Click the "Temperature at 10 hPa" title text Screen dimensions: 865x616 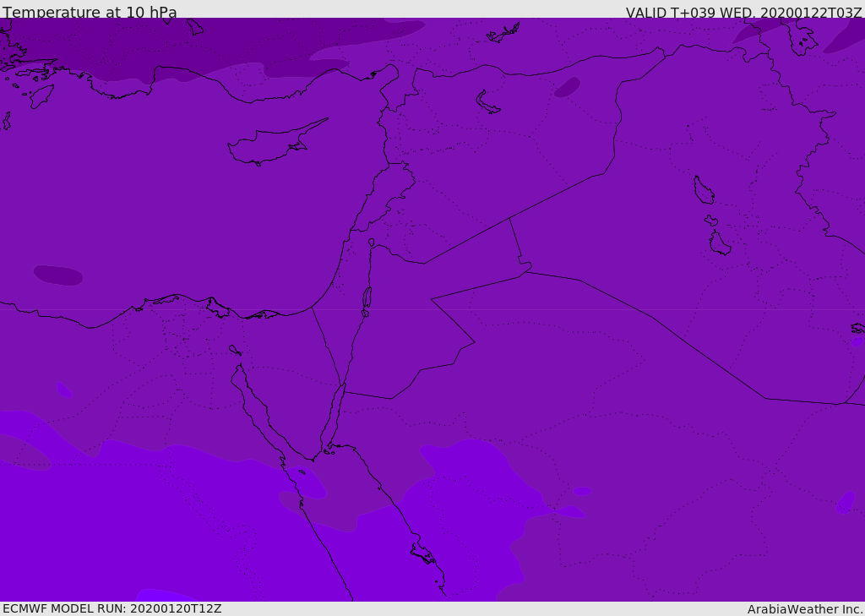[90, 12]
